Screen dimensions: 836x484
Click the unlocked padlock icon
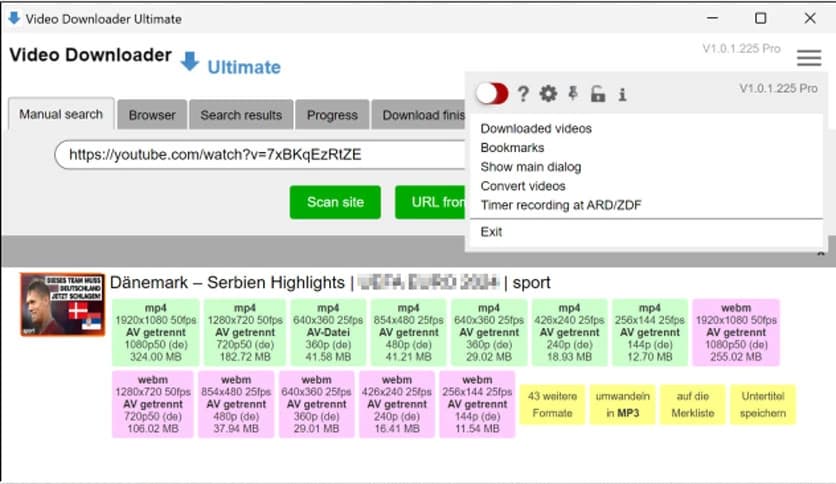tap(598, 94)
